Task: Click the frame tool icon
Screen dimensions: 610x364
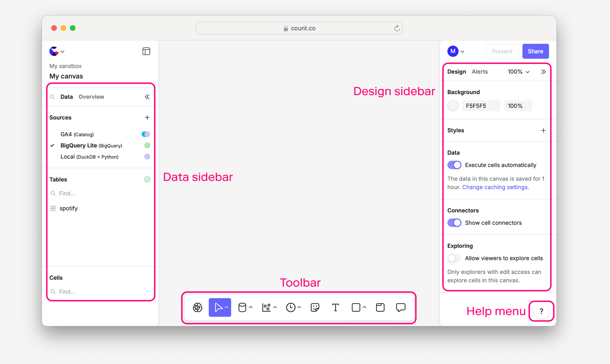Action: pyautogui.click(x=380, y=307)
